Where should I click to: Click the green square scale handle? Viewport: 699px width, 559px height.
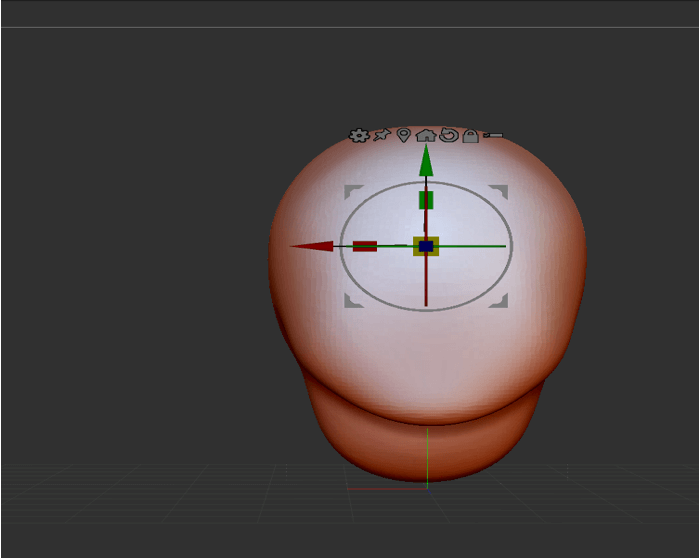tap(426, 200)
